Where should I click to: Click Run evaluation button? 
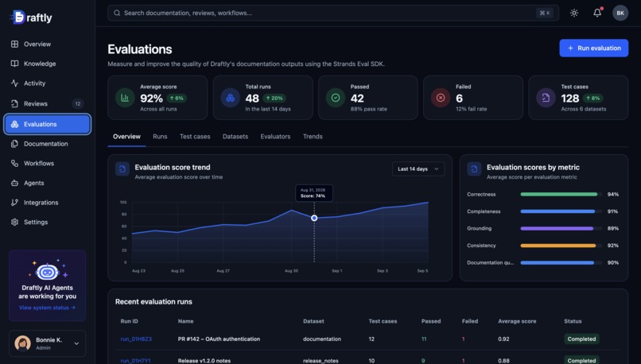coord(593,48)
